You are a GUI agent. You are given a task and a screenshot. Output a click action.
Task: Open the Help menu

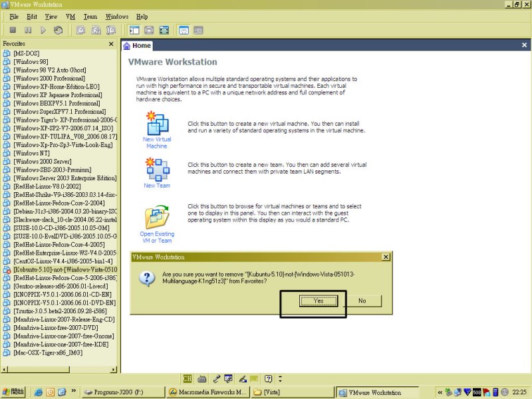142,17
